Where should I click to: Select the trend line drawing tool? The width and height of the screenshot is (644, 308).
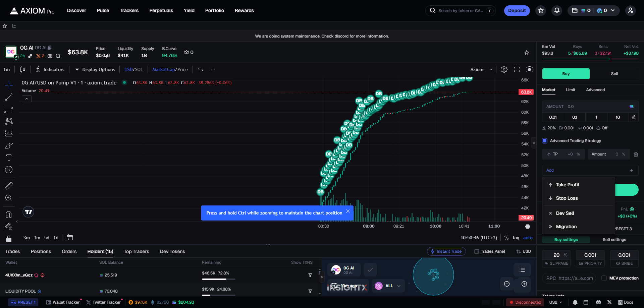[9, 97]
